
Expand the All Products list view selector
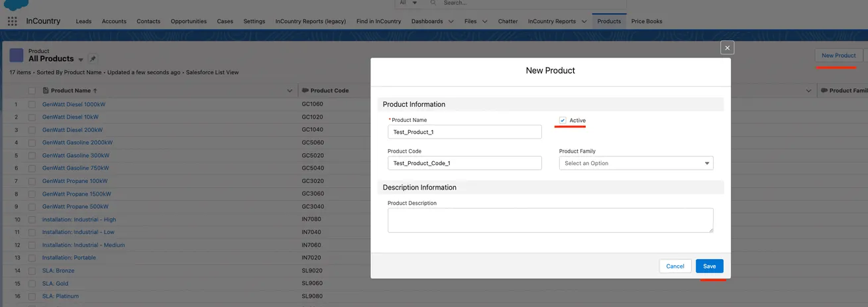pos(81,60)
